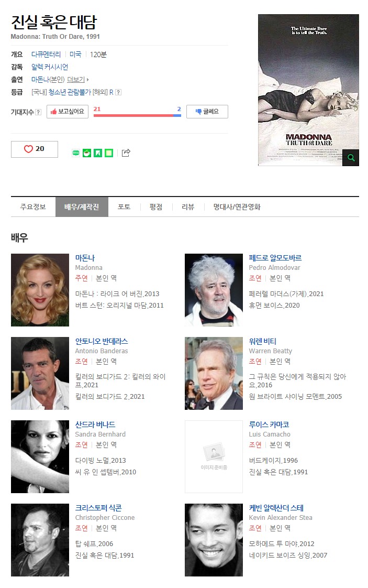Click the 미국 country link
This screenshot has height=588, width=368.
coord(75,55)
